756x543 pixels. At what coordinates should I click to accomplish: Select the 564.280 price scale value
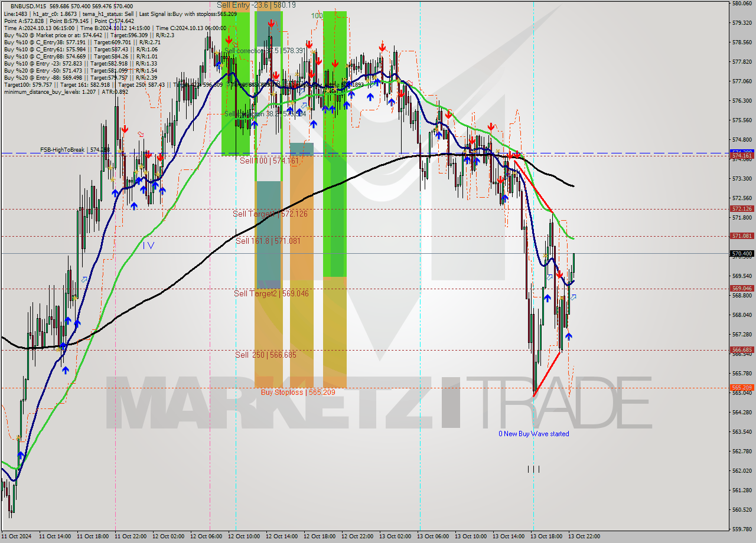tap(742, 413)
